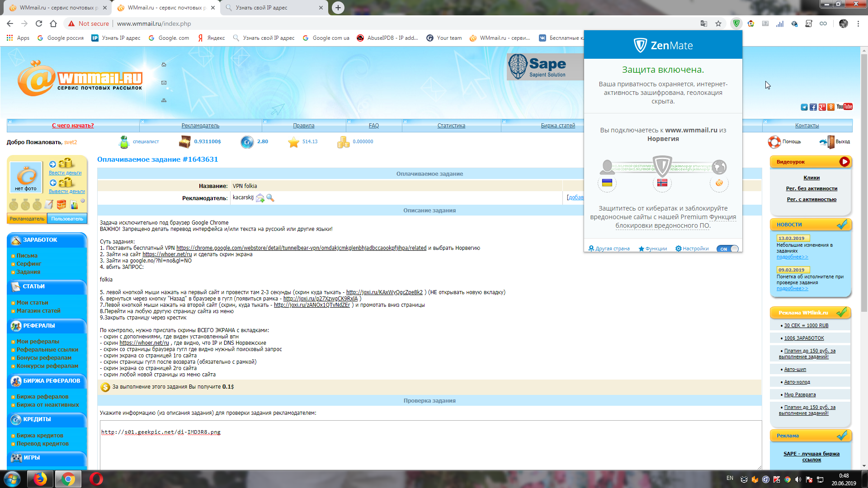
Task: Click the magnifier icon next to kacarskij
Action: 270,198
